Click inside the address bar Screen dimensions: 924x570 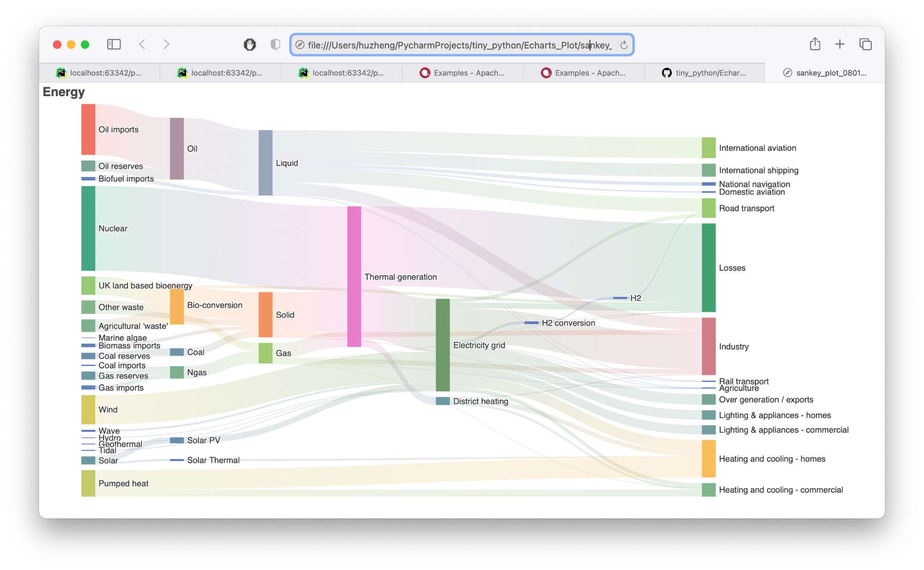pyautogui.click(x=462, y=45)
